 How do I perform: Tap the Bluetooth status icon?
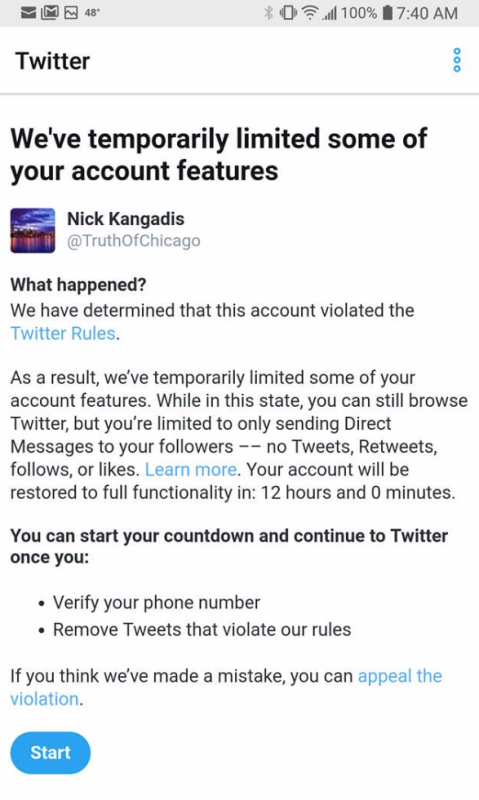(x=268, y=13)
